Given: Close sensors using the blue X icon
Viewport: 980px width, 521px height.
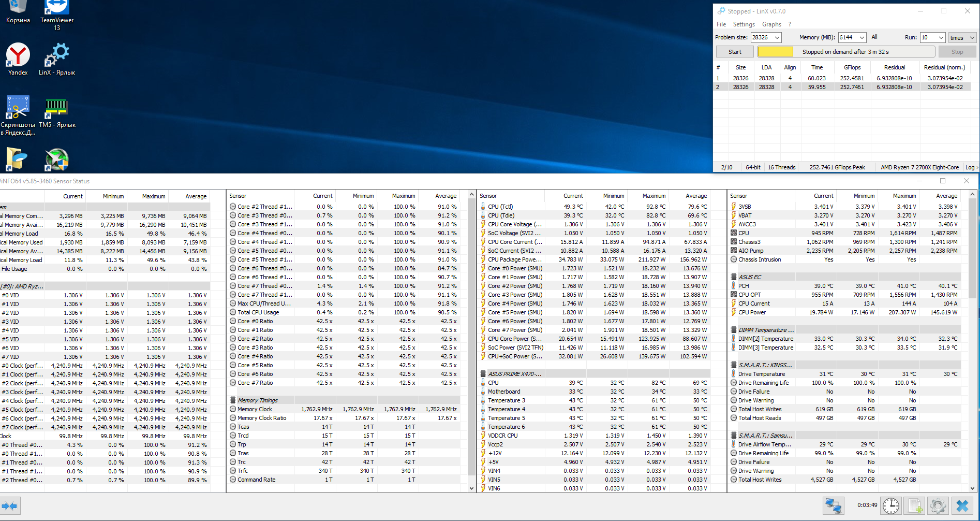Looking at the screenshot, I should pos(962,506).
